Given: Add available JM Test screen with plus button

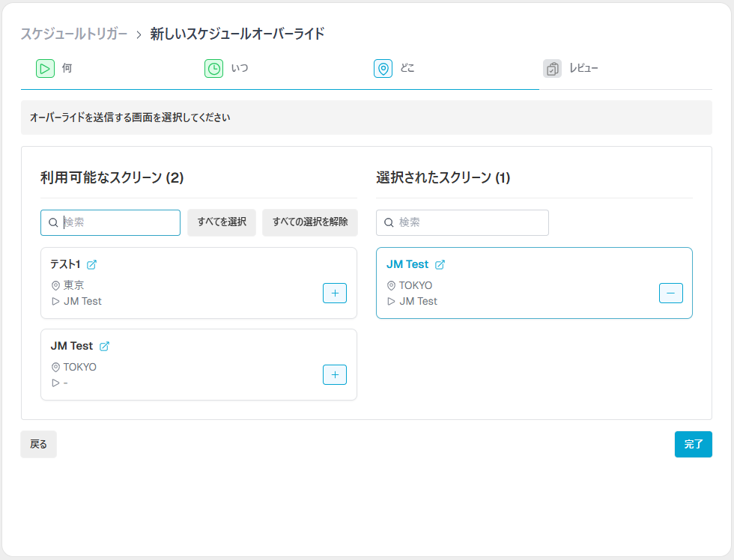Looking at the screenshot, I should pos(335,375).
